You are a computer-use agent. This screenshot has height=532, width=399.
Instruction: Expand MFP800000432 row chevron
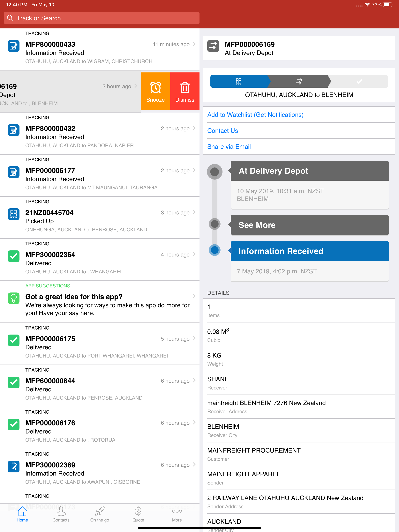click(x=194, y=128)
